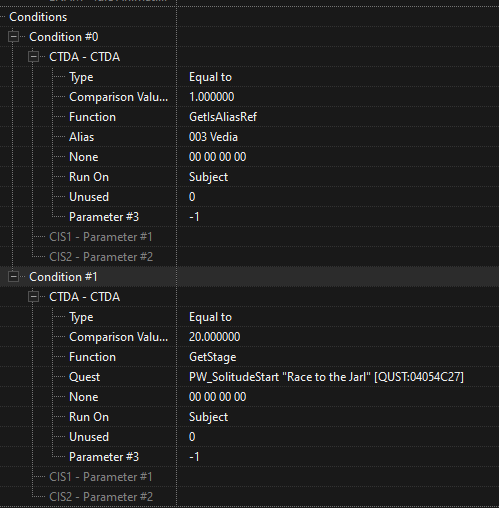Click Subject value in Condition #0
Viewport: 499px width, 508px height.
click(x=208, y=177)
